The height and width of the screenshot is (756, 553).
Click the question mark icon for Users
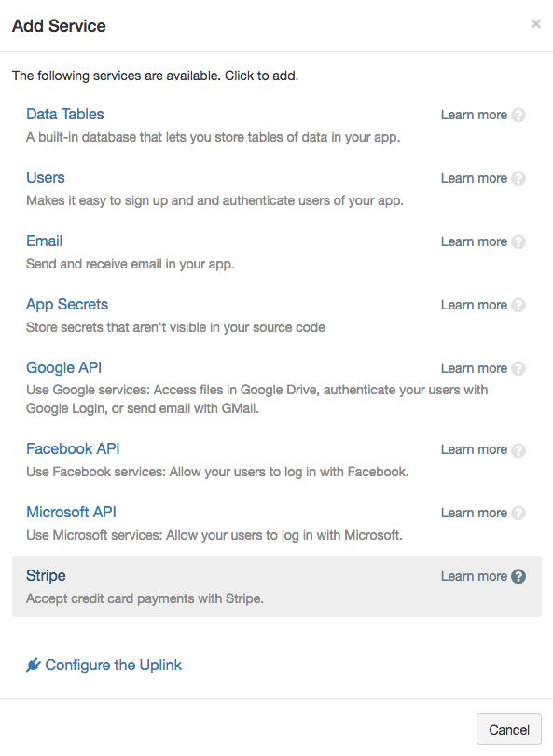click(518, 178)
